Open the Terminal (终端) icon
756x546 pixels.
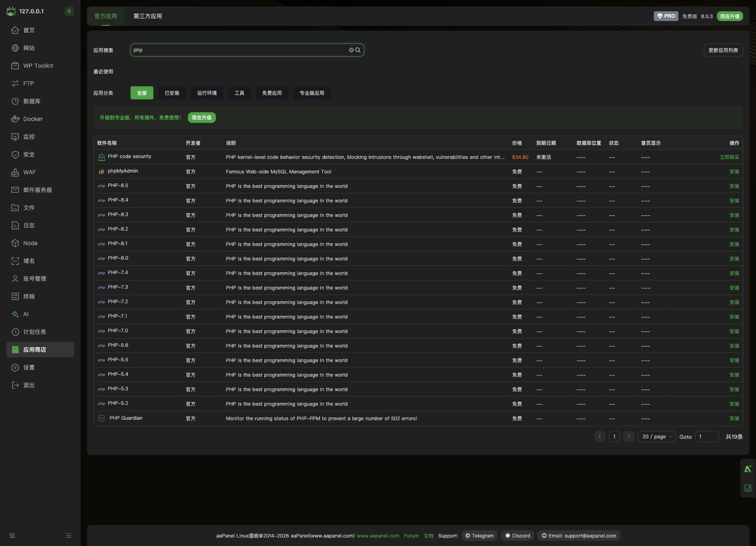[x=15, y=296]
